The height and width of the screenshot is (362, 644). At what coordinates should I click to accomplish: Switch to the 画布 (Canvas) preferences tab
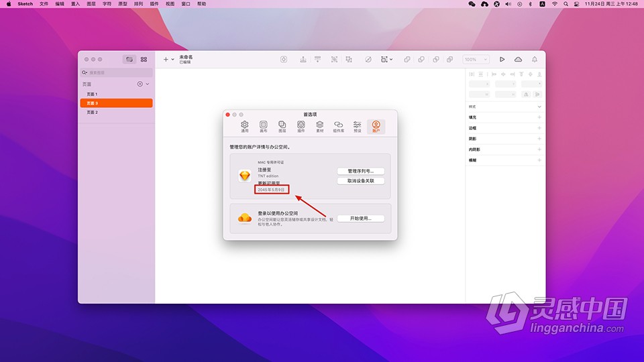[263, 127]
